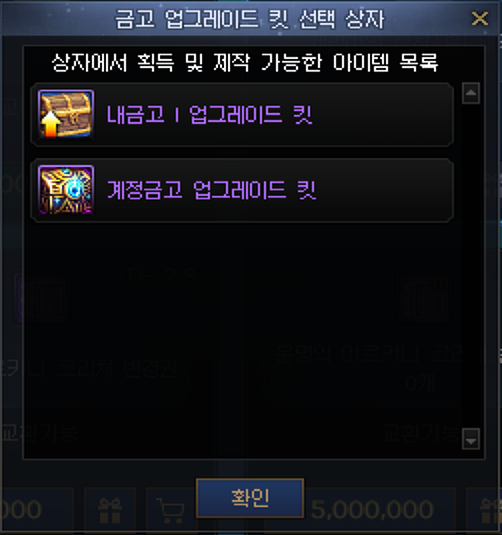Select the 내금고 I 업그레이드 킷 text label
Viewport: 502px width, 535px height.
coord(210,114)
